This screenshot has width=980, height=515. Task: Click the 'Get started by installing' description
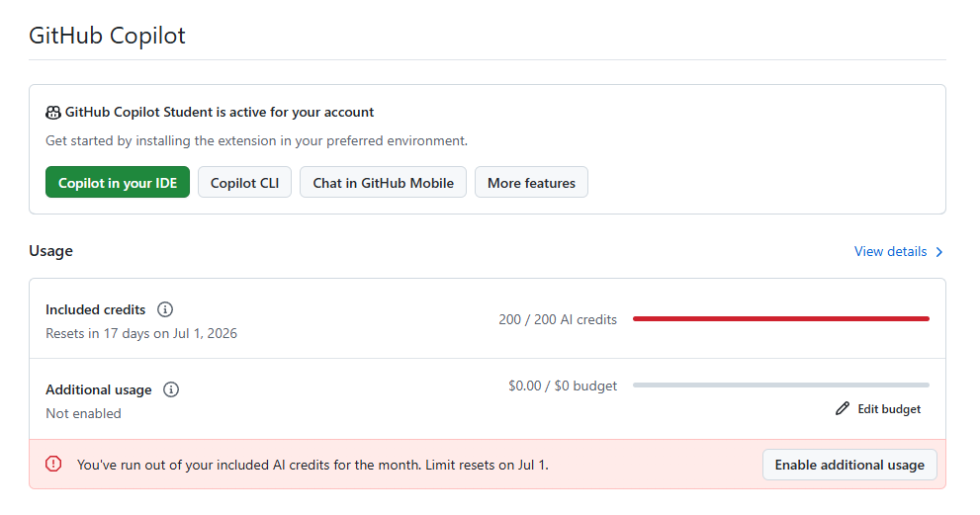[256, 140]
